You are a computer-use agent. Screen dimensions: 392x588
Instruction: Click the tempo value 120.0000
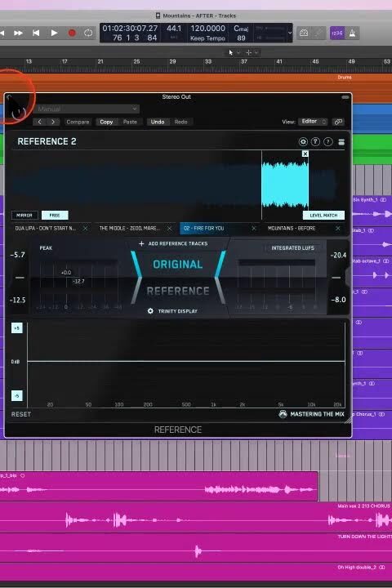pos(207,29)
